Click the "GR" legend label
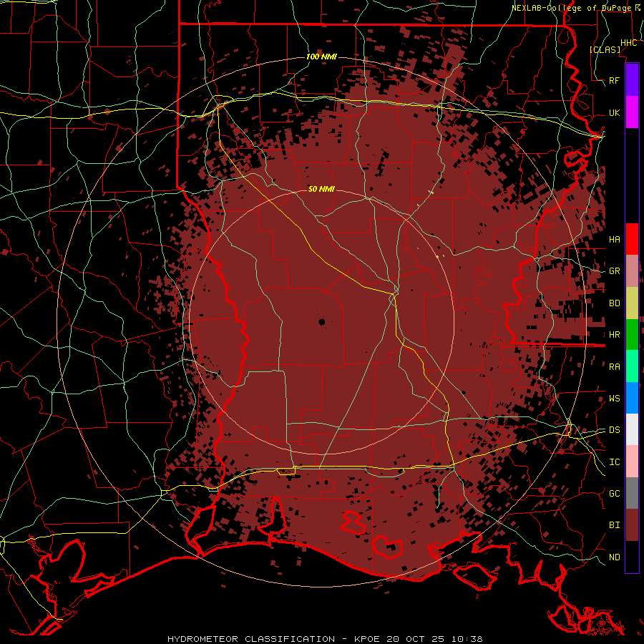This screenshot has height=644, width=644. (615, 271)
